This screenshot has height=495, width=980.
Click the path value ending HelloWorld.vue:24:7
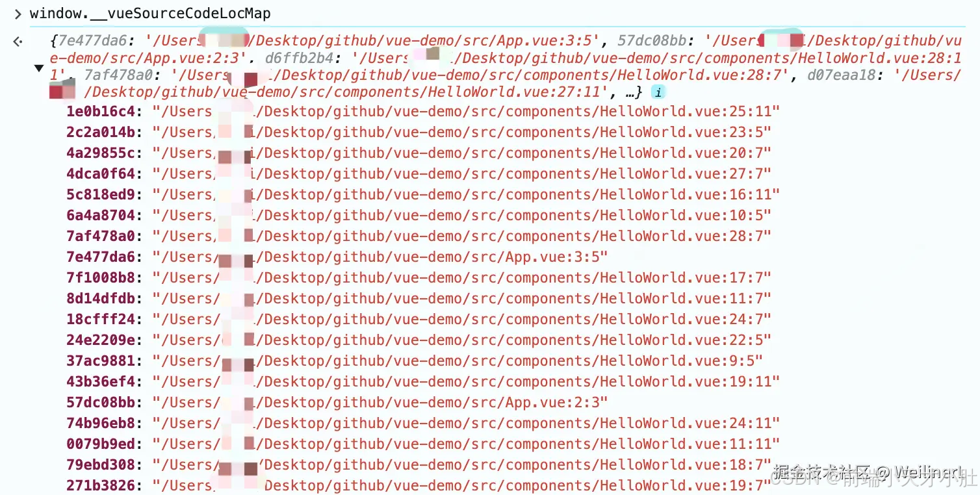[462, 319]
